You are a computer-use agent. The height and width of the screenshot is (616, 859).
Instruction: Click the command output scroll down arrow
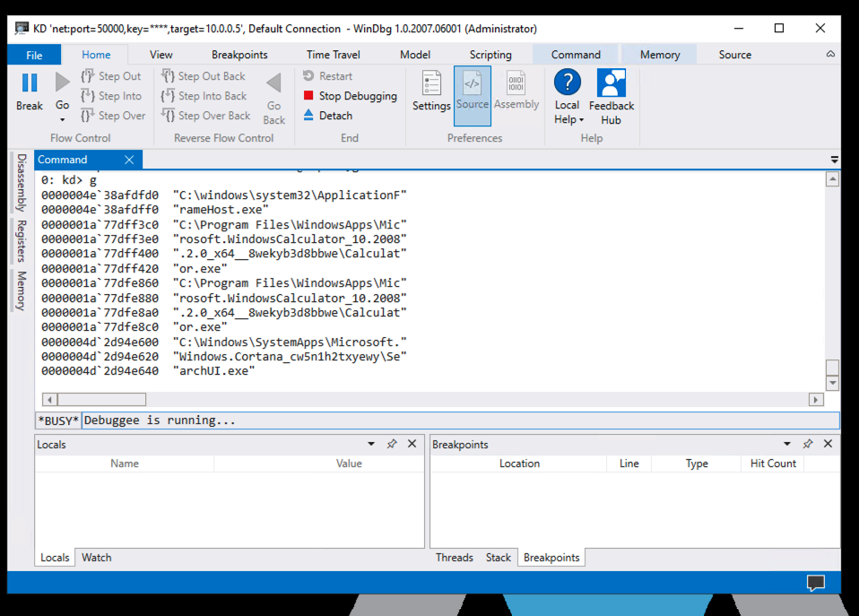(x=832, y=383)
